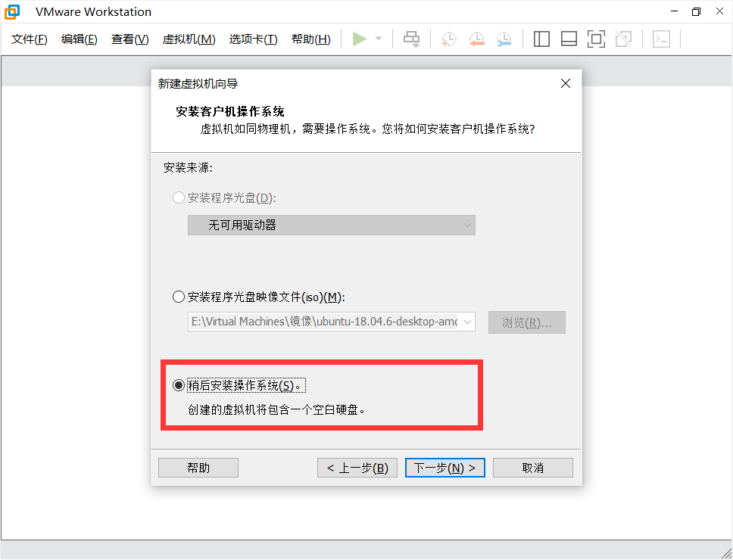Minimize the VMware Workstation window
The width and height of the screenshot is (733, 560).
tap(674, 11)
